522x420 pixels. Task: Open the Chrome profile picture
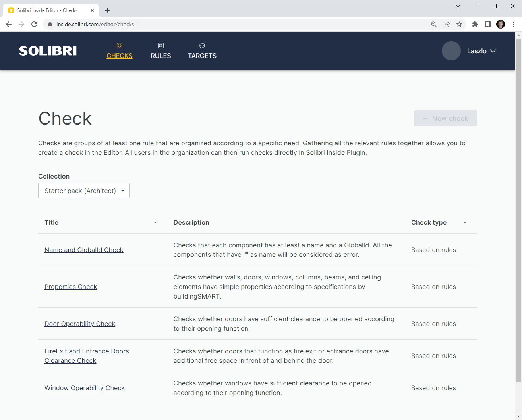coord(501,24)
